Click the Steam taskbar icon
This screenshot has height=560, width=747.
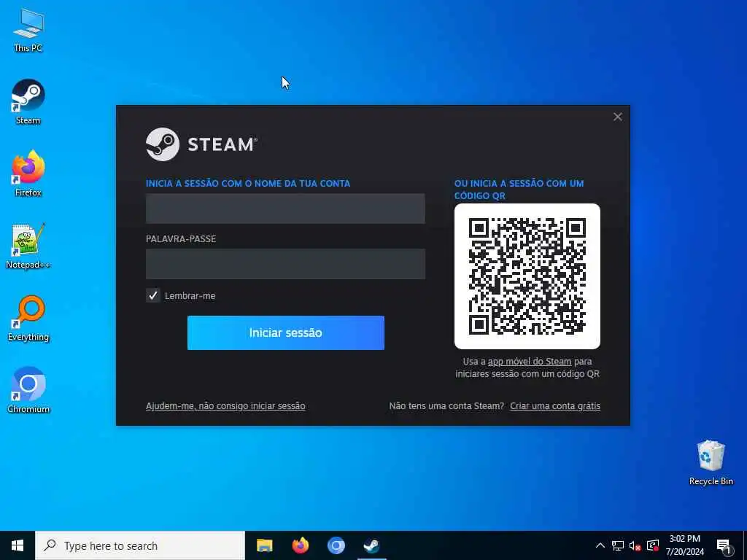[x=371, y=545]
